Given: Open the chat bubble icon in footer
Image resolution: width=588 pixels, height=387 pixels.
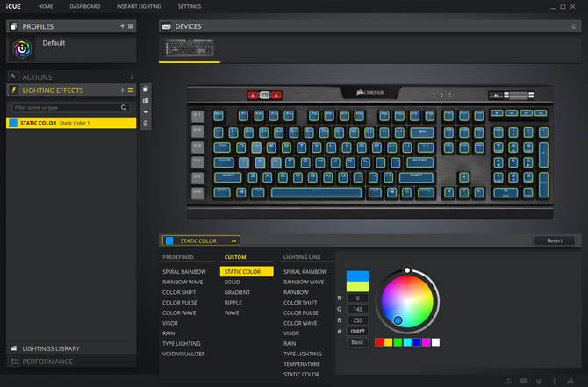Looking at the screenshot, I should point(524,381).
